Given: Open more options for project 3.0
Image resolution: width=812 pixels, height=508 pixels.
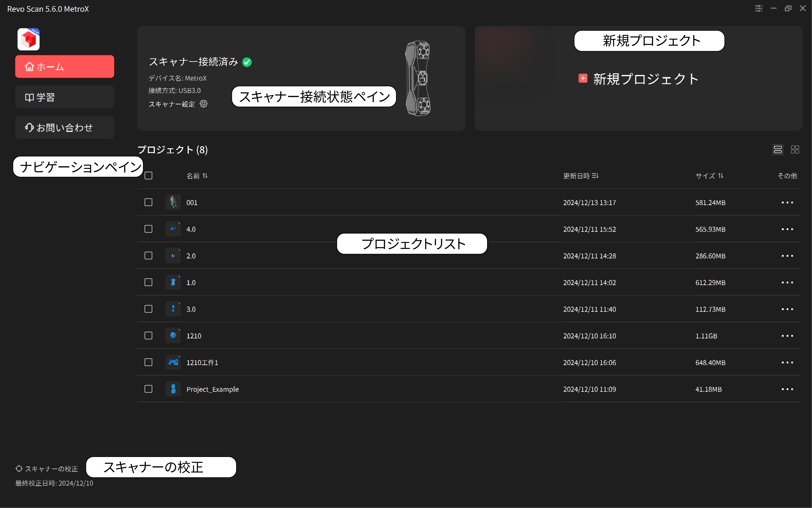Looking at the screenshot, I should pyautogui.click(x=787, y=309).
